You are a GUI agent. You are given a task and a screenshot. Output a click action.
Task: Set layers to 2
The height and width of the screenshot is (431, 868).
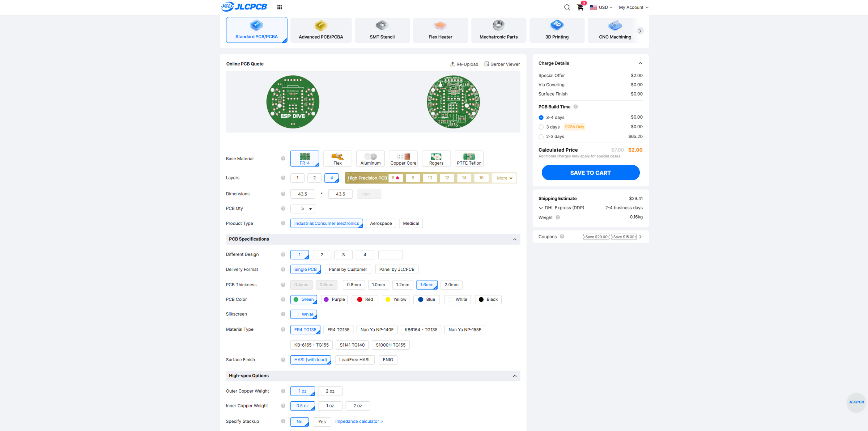pos(314,178)
